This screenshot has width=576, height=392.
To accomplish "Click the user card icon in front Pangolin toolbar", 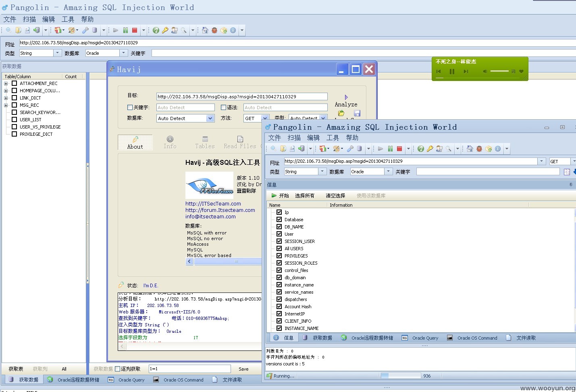I will point(439,149).
